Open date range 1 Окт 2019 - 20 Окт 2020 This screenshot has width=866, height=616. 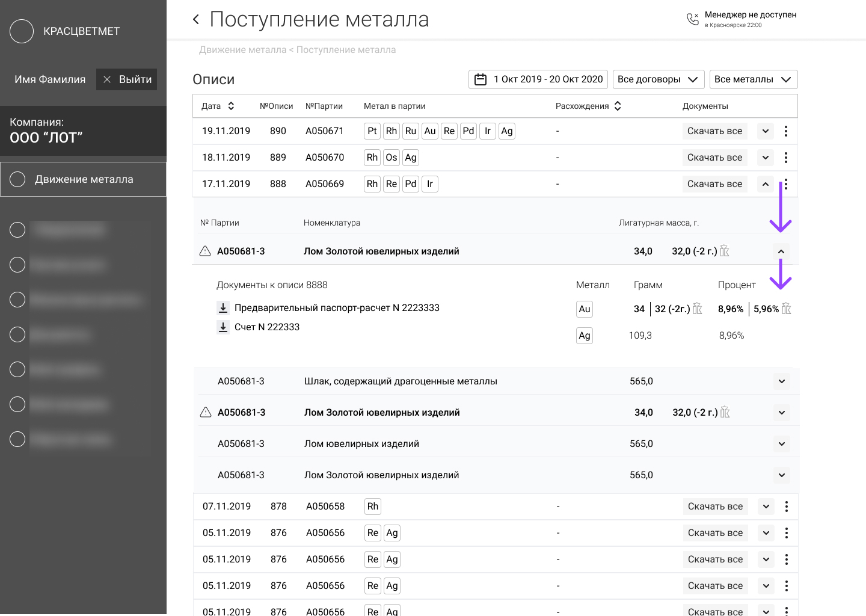pyautogui.click(x=538, y=79)
